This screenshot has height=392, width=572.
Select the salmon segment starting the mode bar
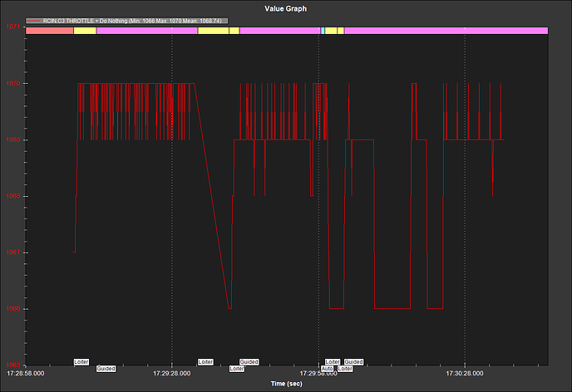pos(50,31)
